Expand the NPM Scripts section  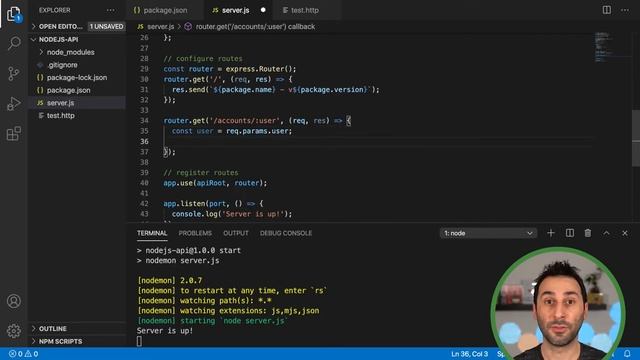click(x=77, y=341)
